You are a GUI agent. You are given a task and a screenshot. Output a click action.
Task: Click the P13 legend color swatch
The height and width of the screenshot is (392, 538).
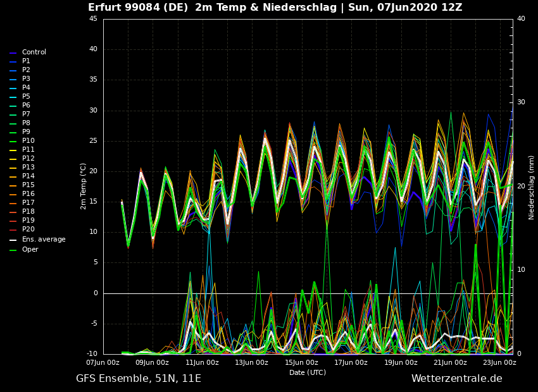pyautogui.click(x=13, y=168)
